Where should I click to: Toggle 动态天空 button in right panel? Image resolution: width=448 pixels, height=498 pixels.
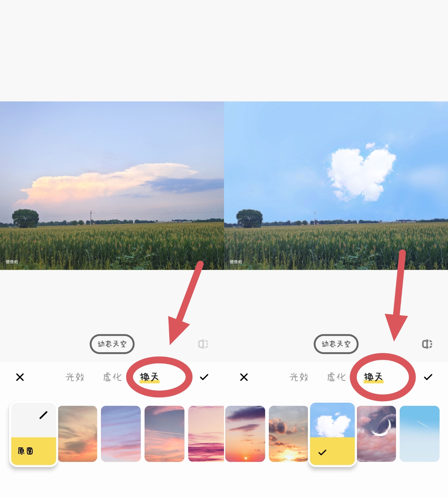pyautogui.click(x=336, y=344)
